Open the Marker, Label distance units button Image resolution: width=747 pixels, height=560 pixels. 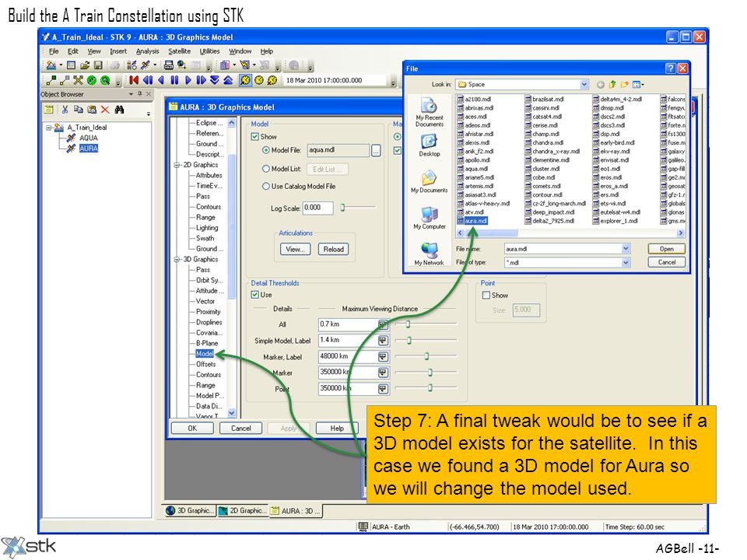tap(383, 356)
